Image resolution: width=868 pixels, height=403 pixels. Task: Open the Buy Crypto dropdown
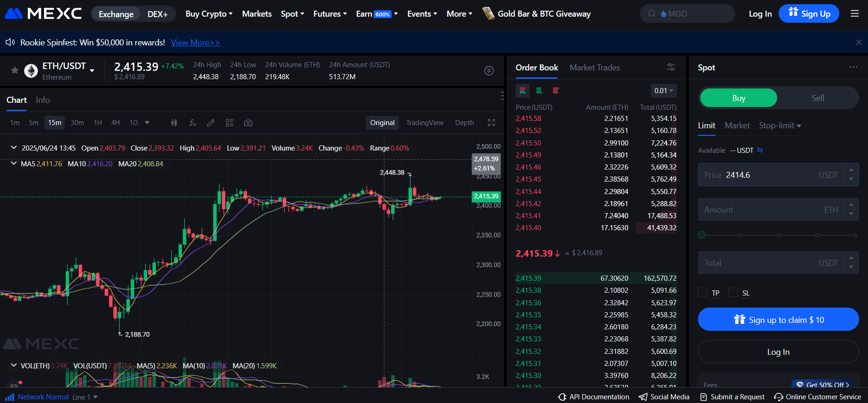click(x=209, y=14)
